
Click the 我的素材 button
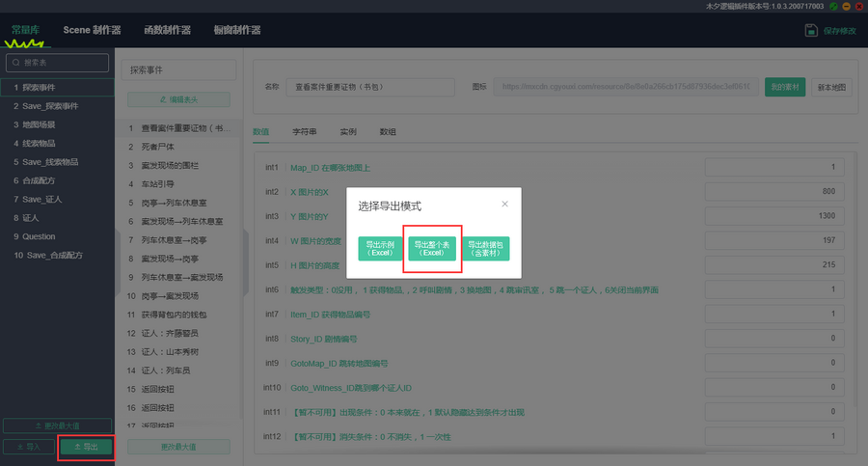785,87
